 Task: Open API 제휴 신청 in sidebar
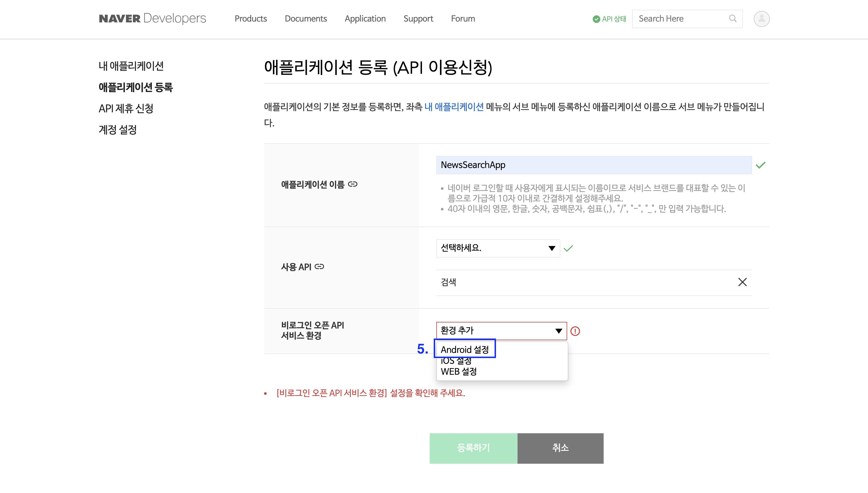(x=126, y=108)
